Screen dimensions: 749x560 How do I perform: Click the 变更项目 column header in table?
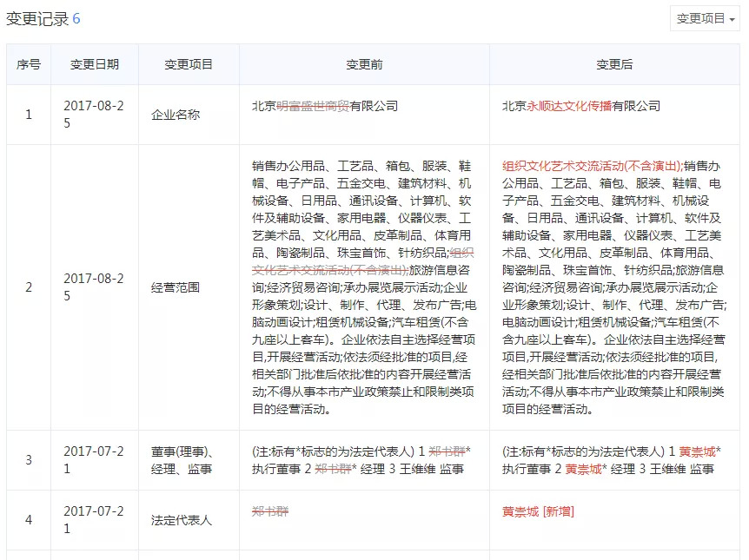coord(189,64)
